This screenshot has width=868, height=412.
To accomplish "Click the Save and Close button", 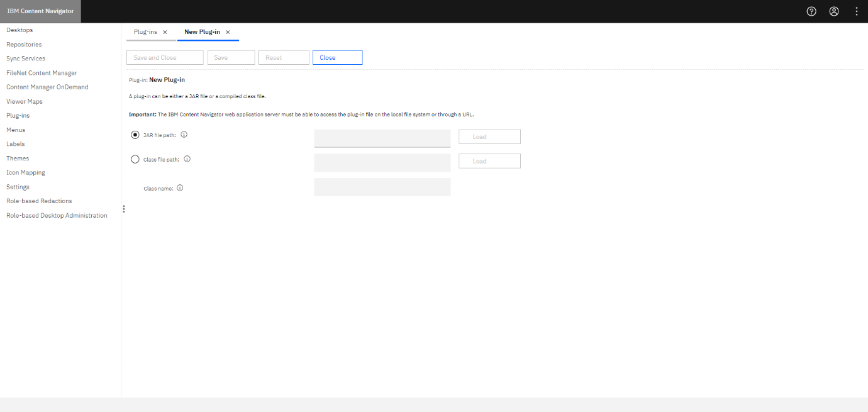I will click(164, 57).
